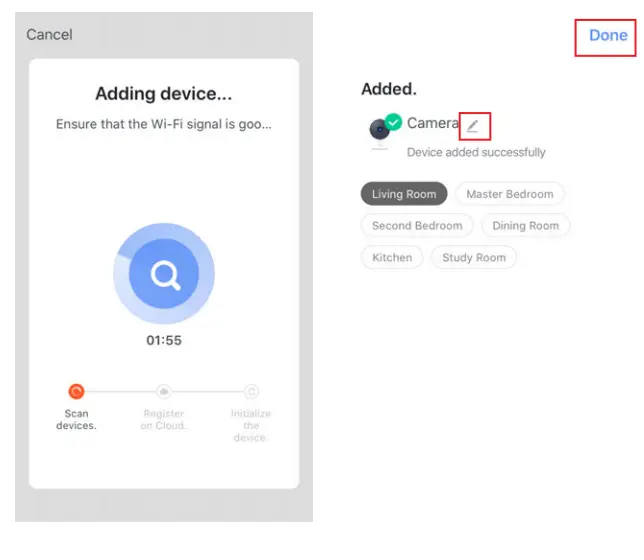Click the 'Added.' heading

pyautogui.click(x=389, y=89)
